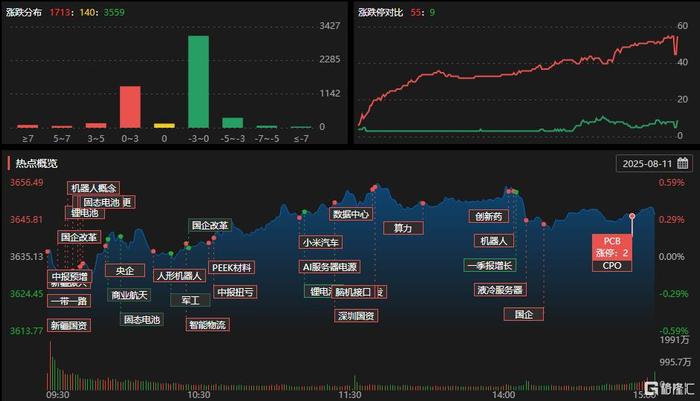Select the PEEK材料 hotspot tag
700x401 pixels.
tap(231, 267)
